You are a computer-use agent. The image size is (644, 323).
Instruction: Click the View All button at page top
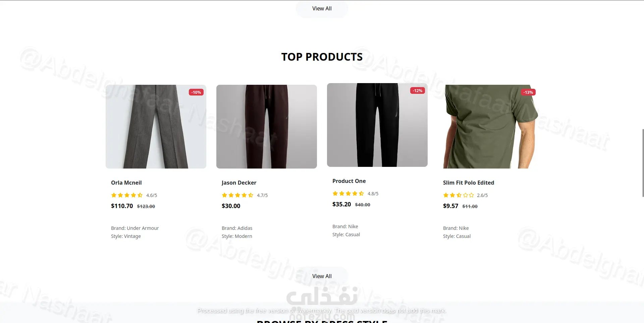coord(322,9)
